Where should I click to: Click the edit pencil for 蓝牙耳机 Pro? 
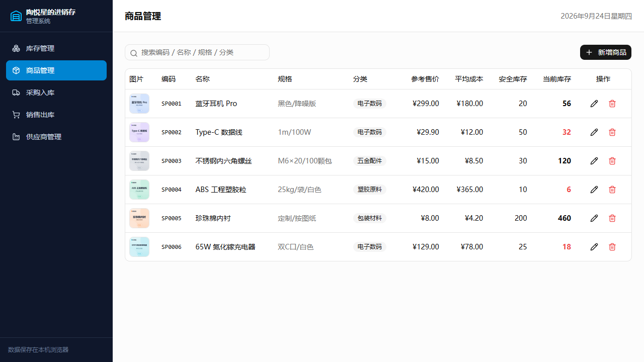click(594, 104)
